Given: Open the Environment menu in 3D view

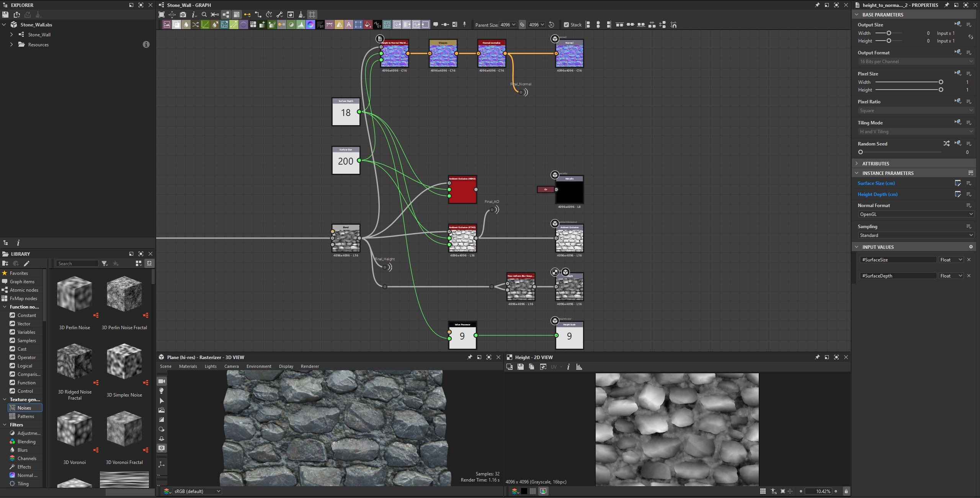Looking at the screenshot, I should click(x=259, y=366).
